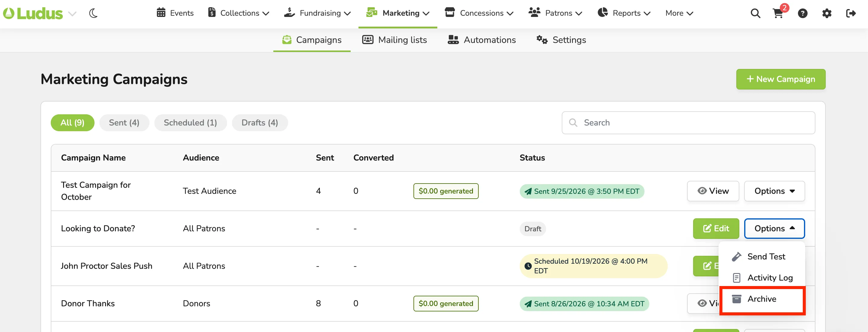The height and width of the screenshot is (332, 868).
Task: Open the help question mark icon
Action: point(803,14)
